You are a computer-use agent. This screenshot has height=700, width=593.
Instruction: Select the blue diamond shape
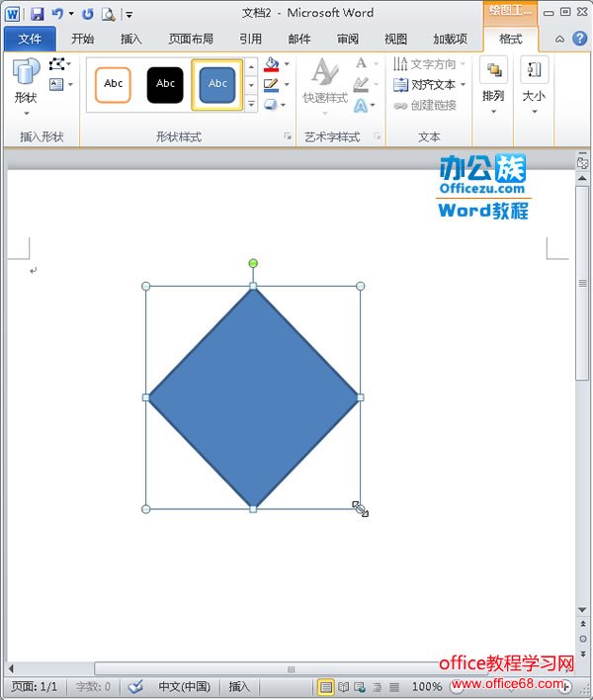click(x=253, y=397)
